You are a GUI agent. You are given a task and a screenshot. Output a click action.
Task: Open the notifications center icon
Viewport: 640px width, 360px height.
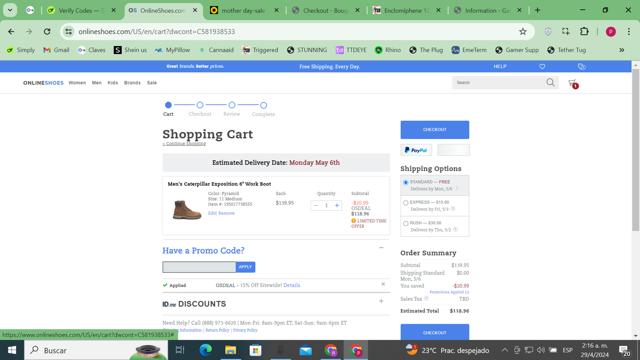(x=624, y=350)
